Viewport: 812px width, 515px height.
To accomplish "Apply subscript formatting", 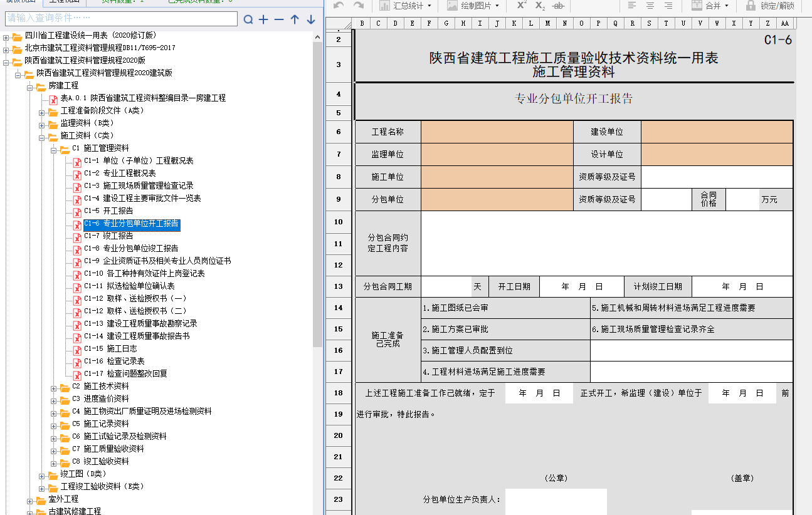I will click(540, 6).
